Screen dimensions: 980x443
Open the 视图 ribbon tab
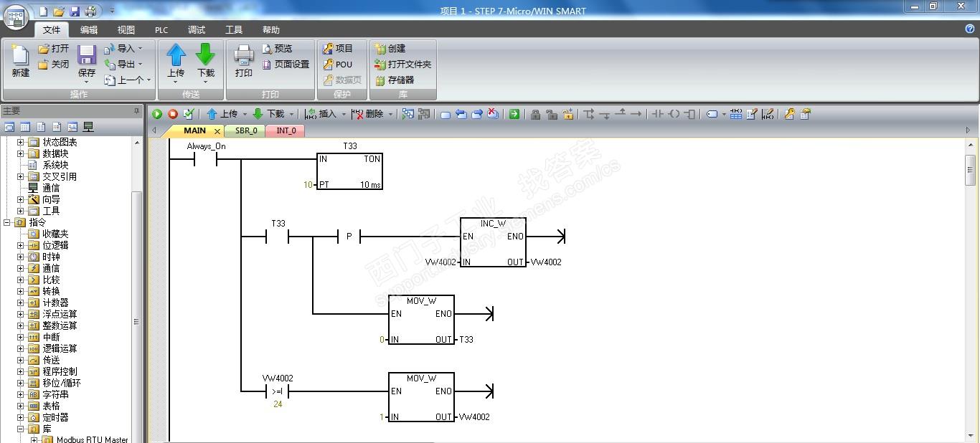(x=126, y=30)
